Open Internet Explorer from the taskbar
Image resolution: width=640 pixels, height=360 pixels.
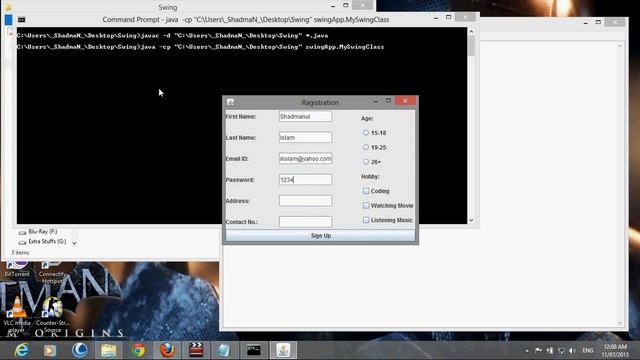tap(21, 350)
